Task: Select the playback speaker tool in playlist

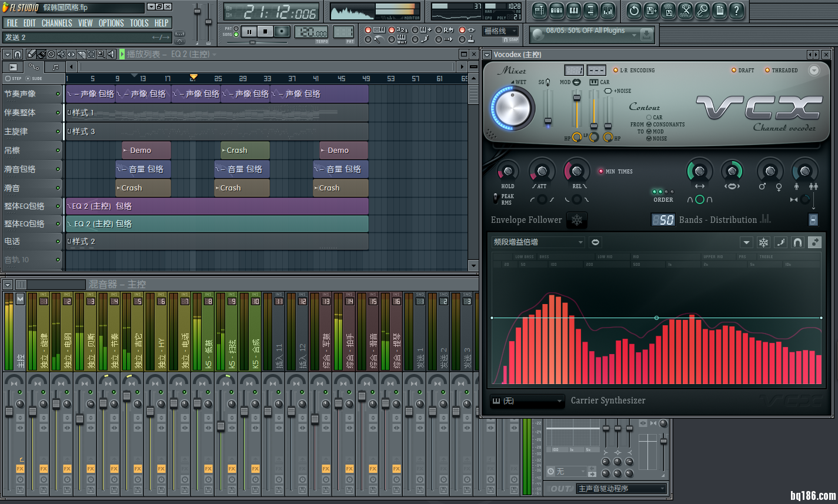Action: pyautogui.click(x=111, y=54)
